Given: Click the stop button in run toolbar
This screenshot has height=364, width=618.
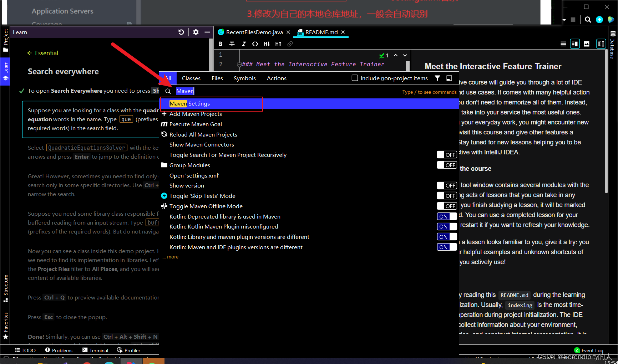Looking at the screenshot, I should click(x=573, y=20).
